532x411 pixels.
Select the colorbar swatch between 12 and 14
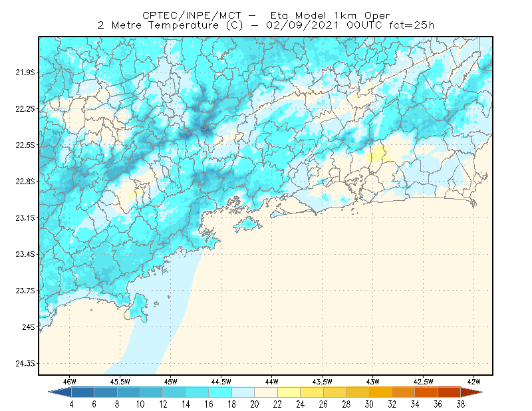(174, 392)
